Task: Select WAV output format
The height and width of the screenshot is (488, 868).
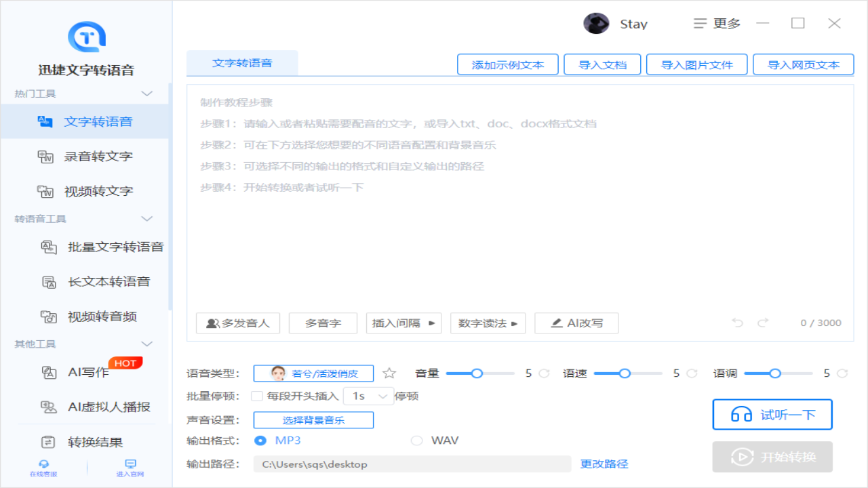Action: click(x=416, y=441)
